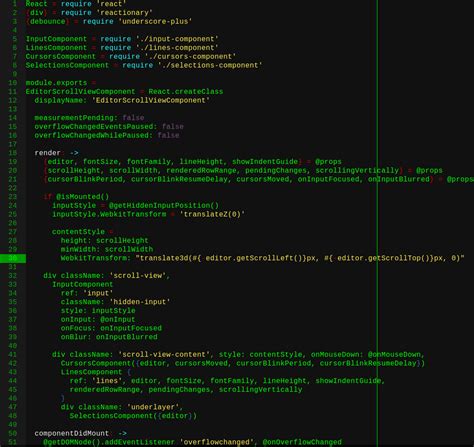Click 'height: scrollHeight' on line 28
Viewport: 474px width, 447px height.
pos(104,240)
